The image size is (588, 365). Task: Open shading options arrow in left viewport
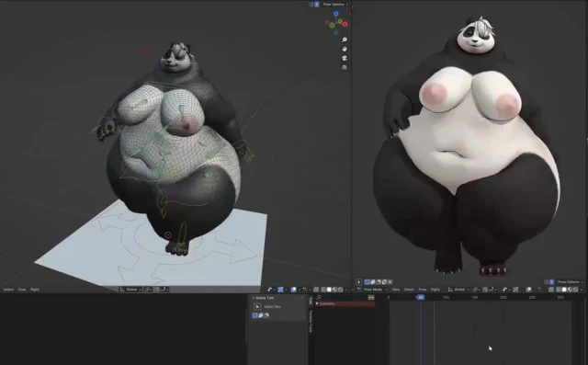[346, 290]
